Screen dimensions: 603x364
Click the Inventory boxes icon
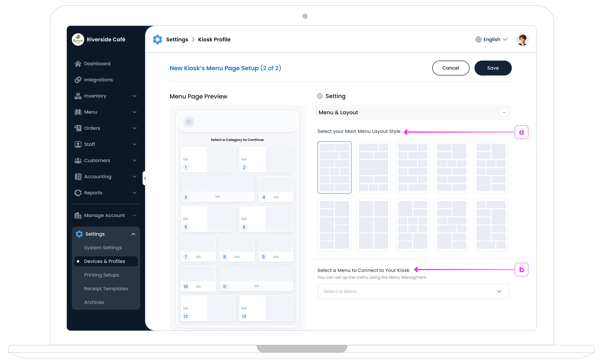(x=78, y=96)
